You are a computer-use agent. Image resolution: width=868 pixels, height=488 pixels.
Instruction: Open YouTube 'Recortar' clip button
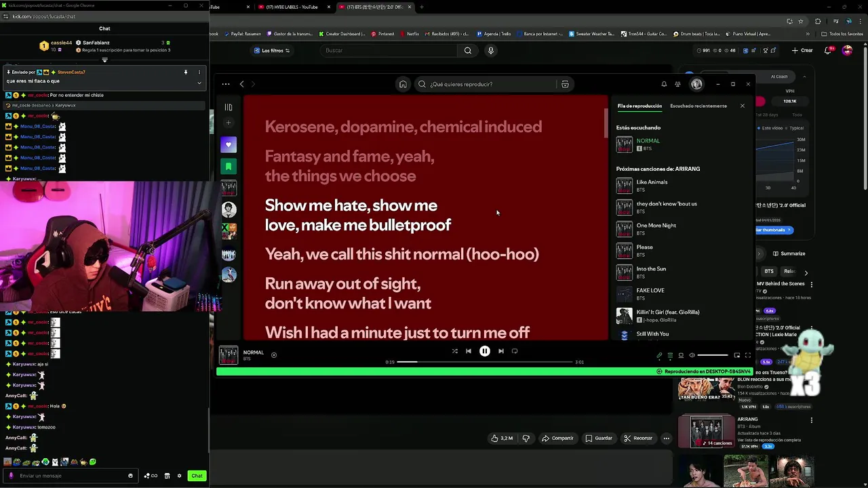(x=638, y=439)
